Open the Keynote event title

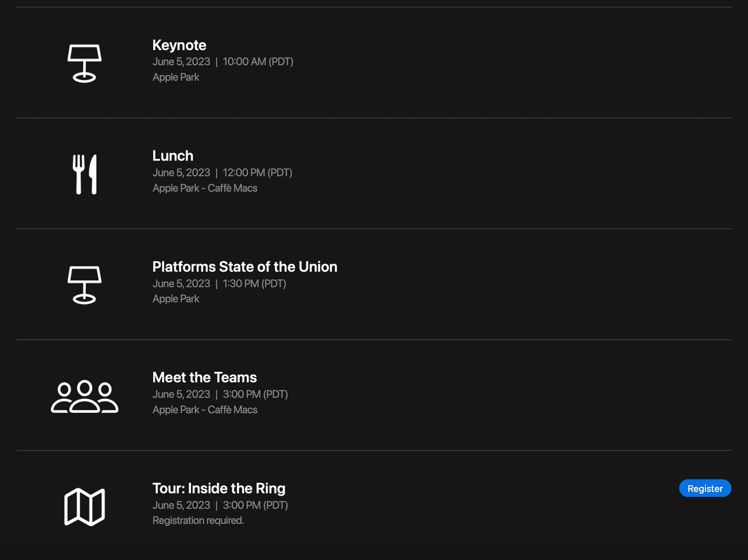[179, 45]
